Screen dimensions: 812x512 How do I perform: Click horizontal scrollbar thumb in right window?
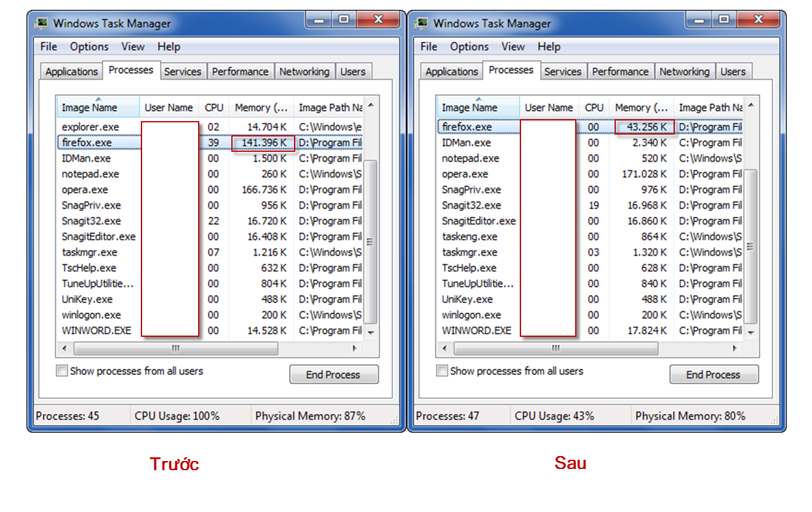[556, 349]
